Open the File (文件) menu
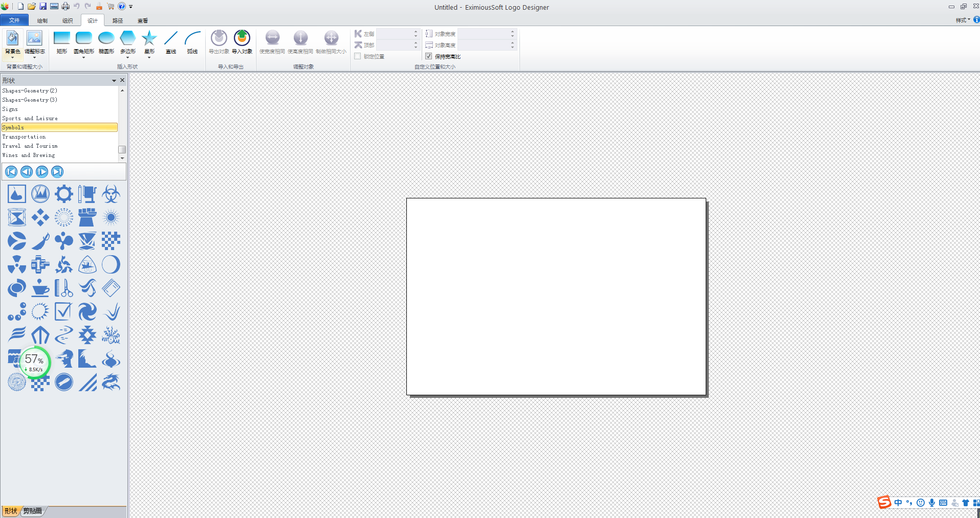Viewport: 980px width, 518px height. tap(14, 20)
